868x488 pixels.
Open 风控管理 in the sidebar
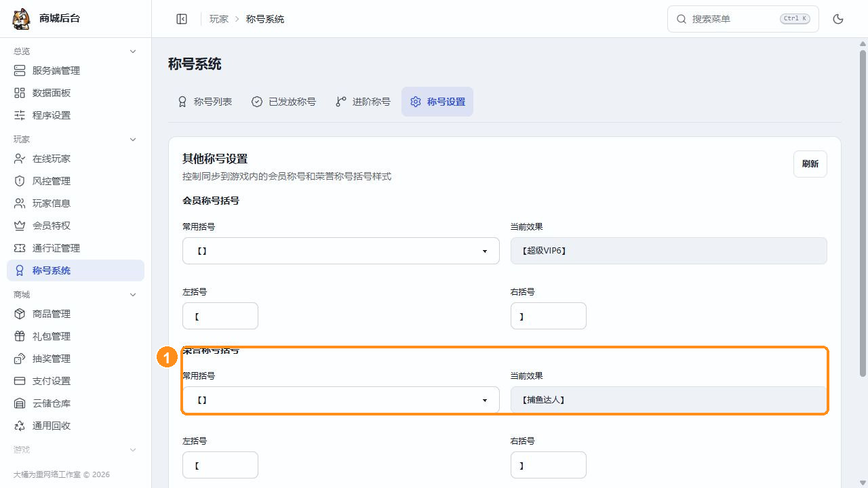point(75,181)
